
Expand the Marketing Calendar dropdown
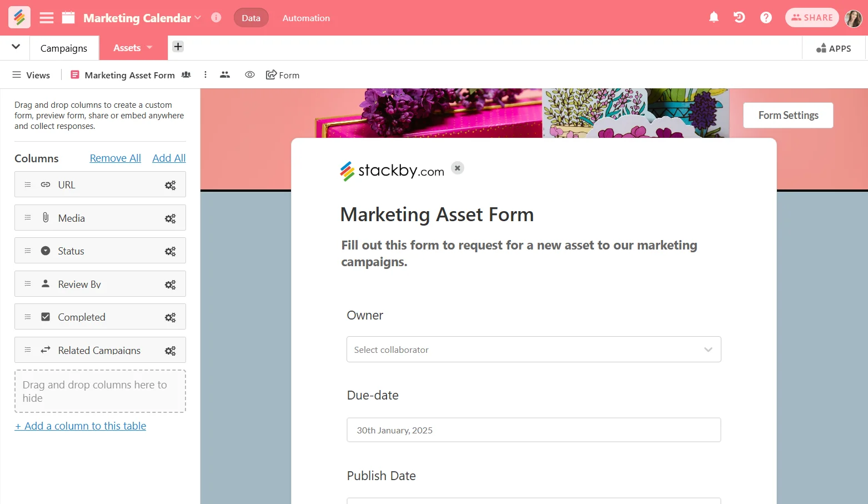[198, 17]
